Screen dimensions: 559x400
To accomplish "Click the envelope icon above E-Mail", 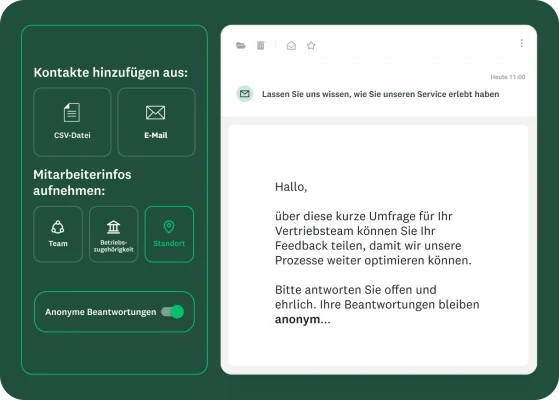I will 155,113.
